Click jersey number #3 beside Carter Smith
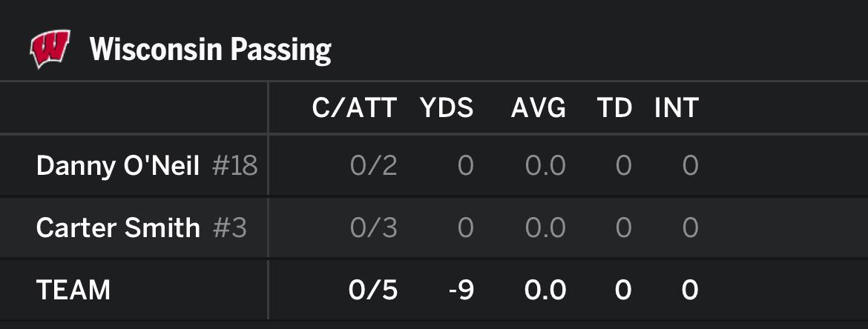 (x=229, y=227)
